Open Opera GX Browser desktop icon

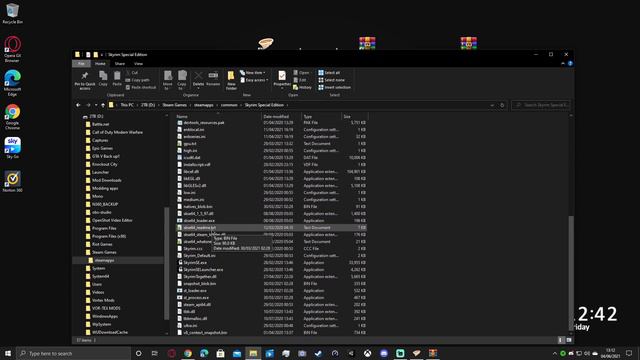[12, 49]
